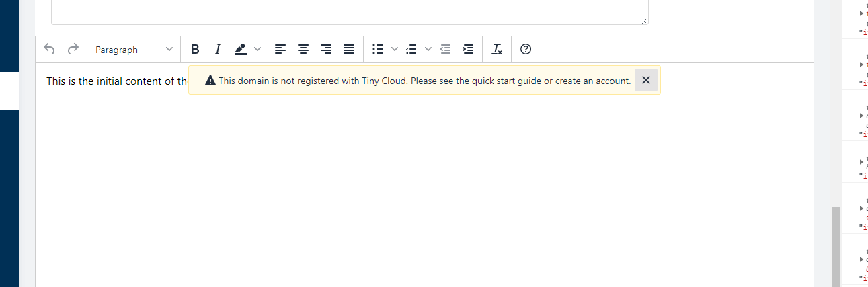Screen dimensions: 868x287
Task: Follow the create an account link
Action: point(592,81)
